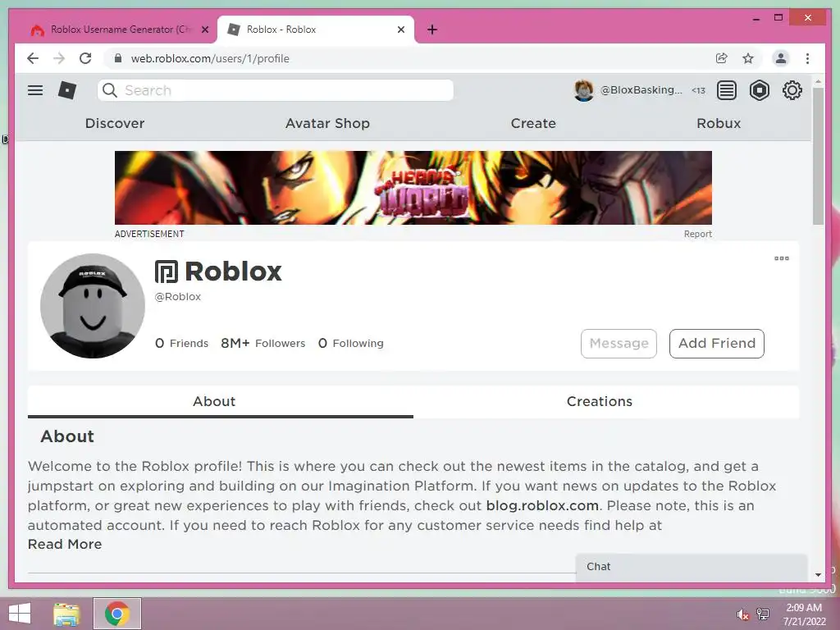Click the Roblox profile avatar picture
The image size is (840, 630).
(93, 306)
